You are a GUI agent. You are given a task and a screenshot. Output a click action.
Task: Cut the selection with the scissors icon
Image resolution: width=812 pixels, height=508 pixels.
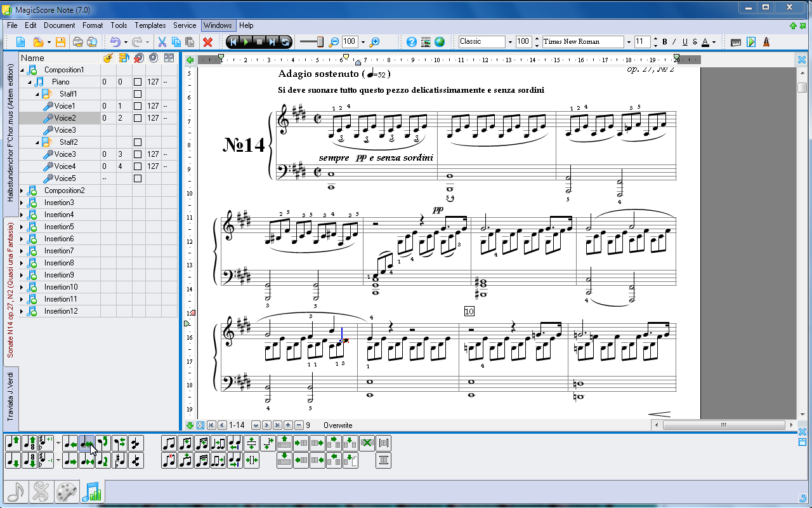162,42
